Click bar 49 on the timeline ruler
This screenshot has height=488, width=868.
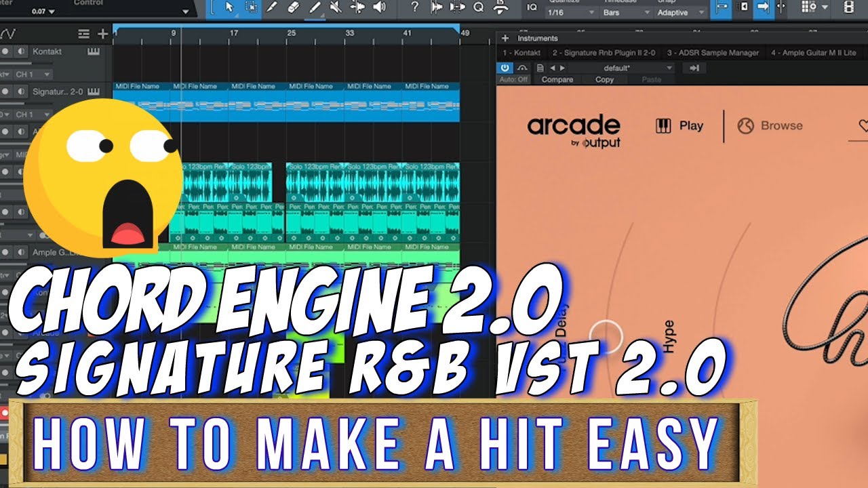(x=465, y=33)
